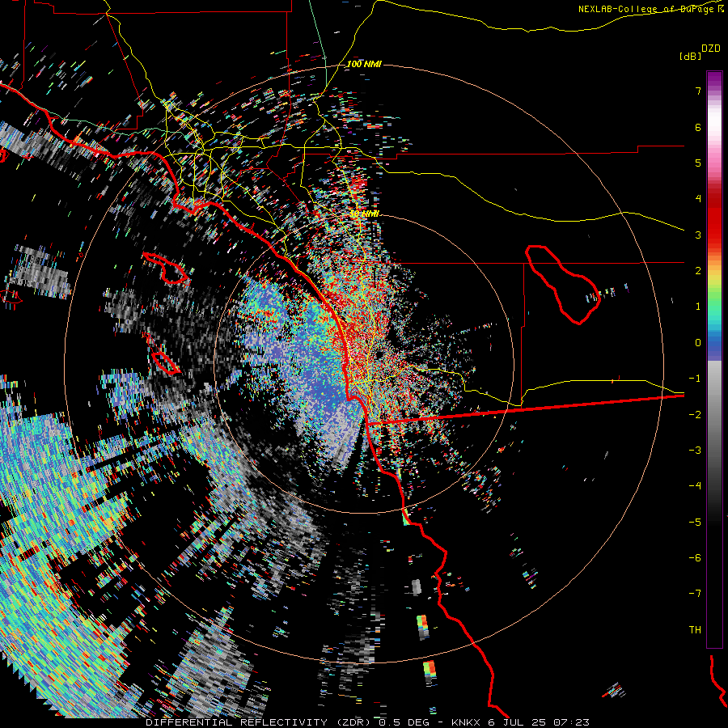Click the 0 tick label on color scale
Viewport: 728px width, 728px height.
[x=698, y=343]
